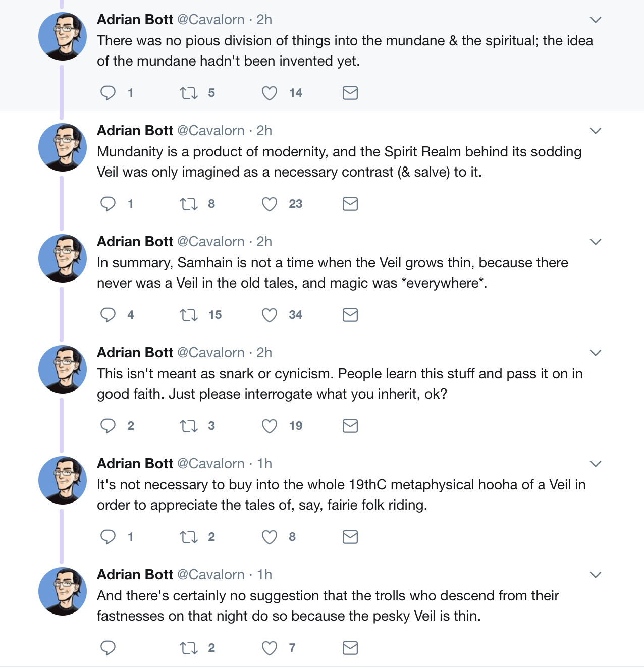Open more options on 'no pious division' tweet
The height and width of the screenshot is (669, 644).
596,20
